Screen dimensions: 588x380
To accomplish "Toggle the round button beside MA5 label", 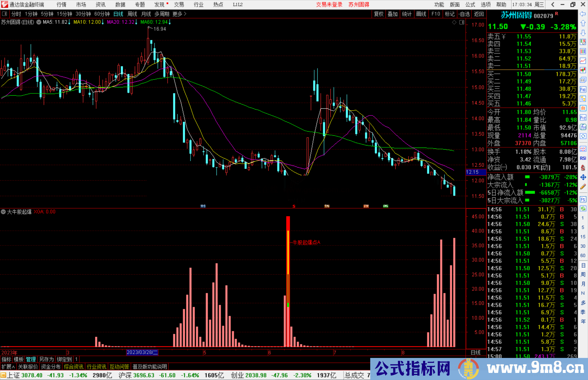I will pos(39,22).
